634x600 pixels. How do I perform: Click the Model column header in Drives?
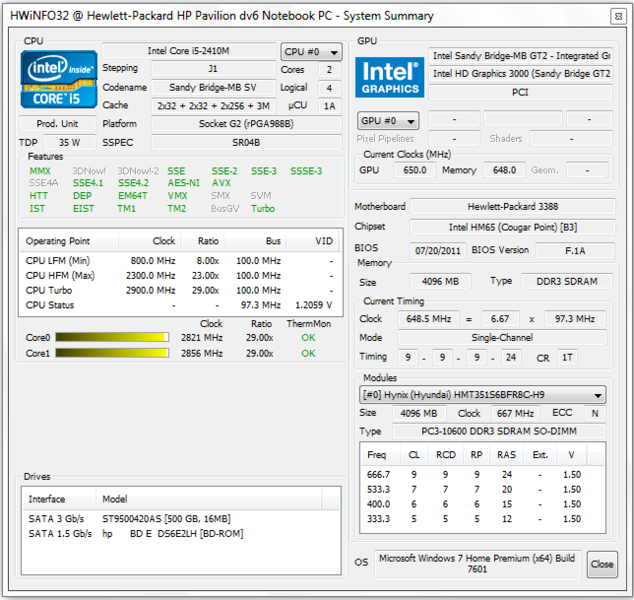[x=209, y=499]
